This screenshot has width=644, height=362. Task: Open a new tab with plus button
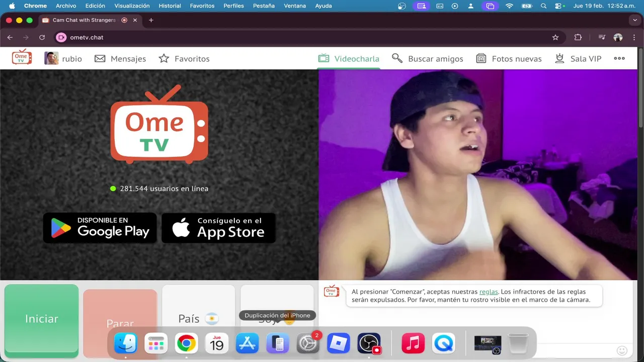(x=151, y=20)
